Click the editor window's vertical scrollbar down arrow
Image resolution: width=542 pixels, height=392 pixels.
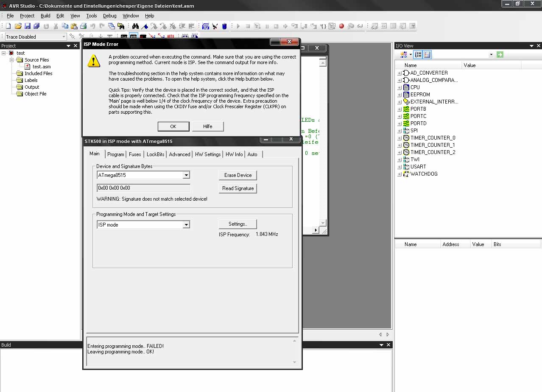pyautogui.click(x=323, y=223)
